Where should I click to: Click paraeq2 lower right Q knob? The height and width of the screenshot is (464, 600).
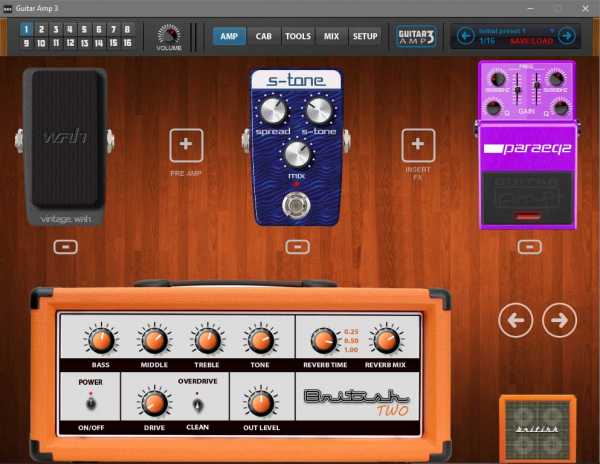pos(561,108)
